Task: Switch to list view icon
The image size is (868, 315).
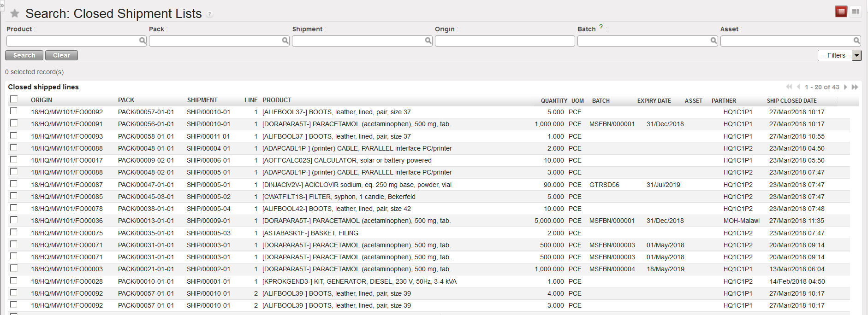Action: click(841, 12)
